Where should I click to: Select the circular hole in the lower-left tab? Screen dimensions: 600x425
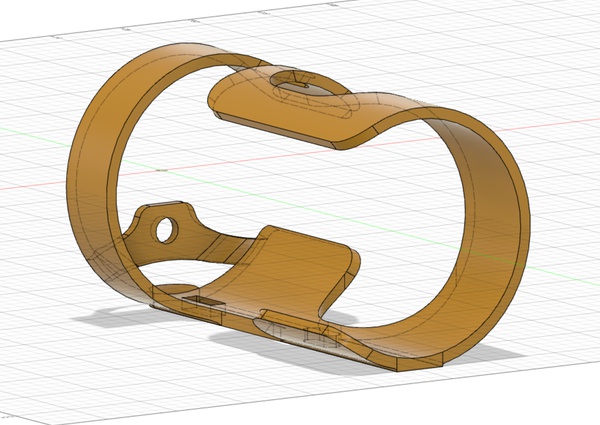click(x=167, y=230)
